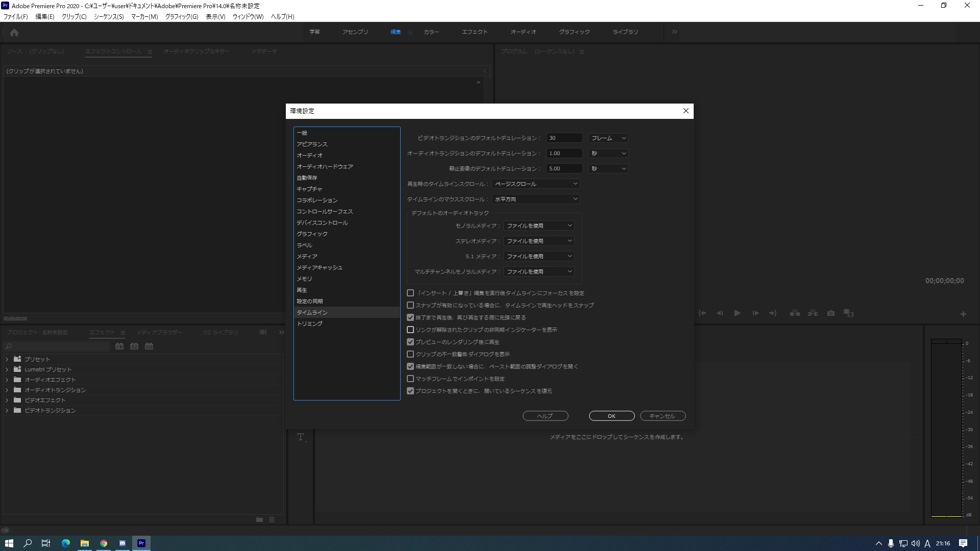The width and height of the screenshot is (980, 551).
Task: Enable focus timeline after insert/overwrite edit checkbox
Action: pos(410,293)
